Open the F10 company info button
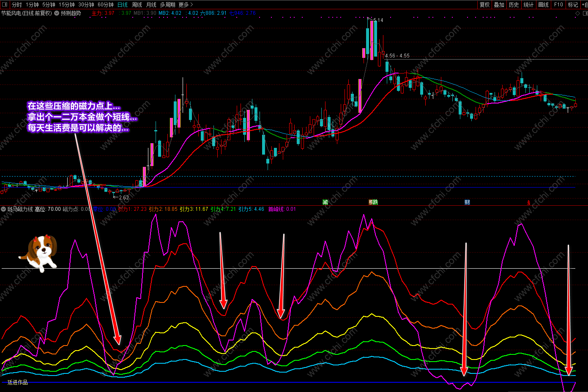Viewport: 588px width, 392px height. (x=559, y=5)
